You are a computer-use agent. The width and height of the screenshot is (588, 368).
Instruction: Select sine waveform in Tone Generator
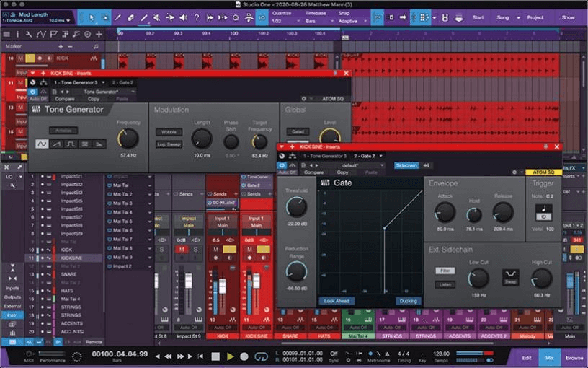click(x=42, y=144)
